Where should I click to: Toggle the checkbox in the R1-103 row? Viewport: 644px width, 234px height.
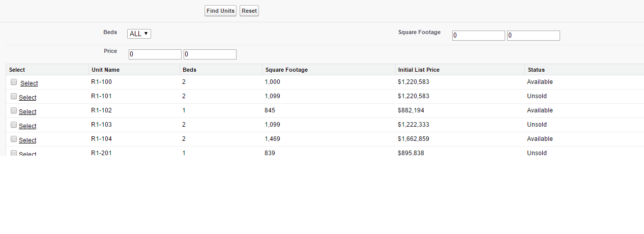[x=14, y=125]
